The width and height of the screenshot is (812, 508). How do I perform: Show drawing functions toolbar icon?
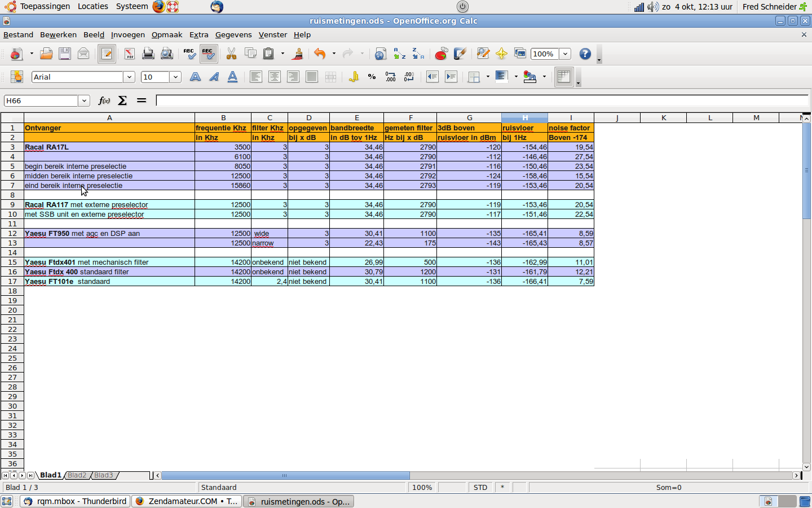[x=460, y=54]
